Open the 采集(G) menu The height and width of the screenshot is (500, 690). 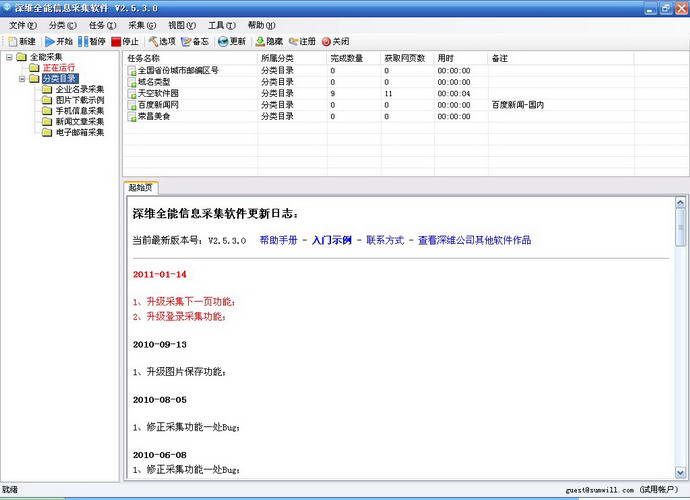point(142,26)
